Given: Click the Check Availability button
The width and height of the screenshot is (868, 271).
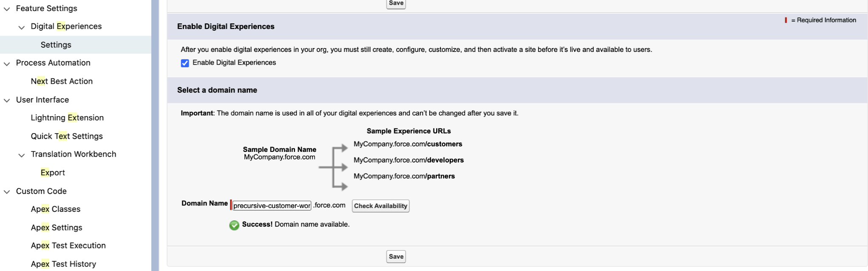Looking at the screenshot, I should point(380,205).
